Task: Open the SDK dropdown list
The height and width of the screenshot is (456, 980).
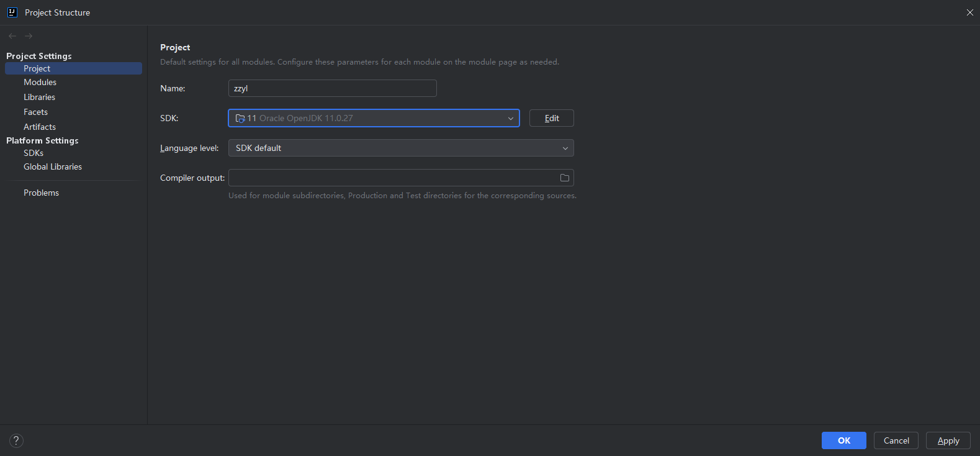Action: [x=374, y=118]
